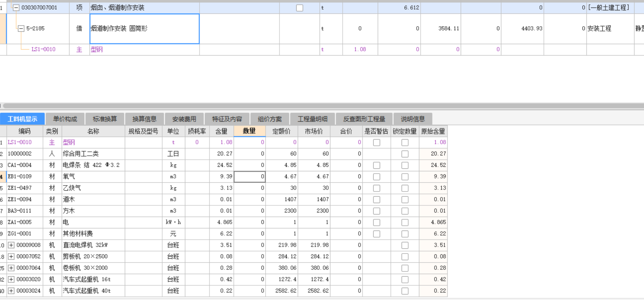Image resolution: width=644 pixels, height=300 pixels.
Task: Open the 安装费用 tab
Action: point(184,119)
